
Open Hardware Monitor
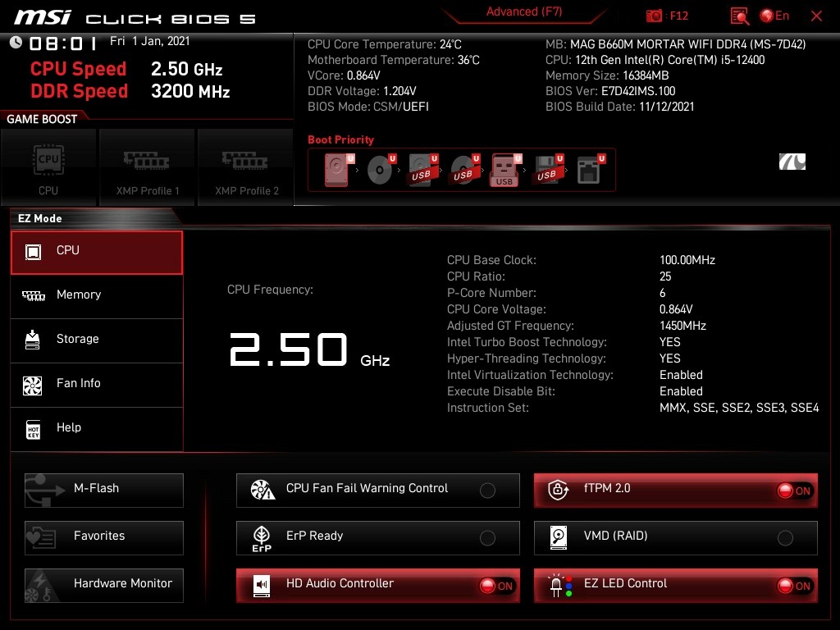(104, 586)
